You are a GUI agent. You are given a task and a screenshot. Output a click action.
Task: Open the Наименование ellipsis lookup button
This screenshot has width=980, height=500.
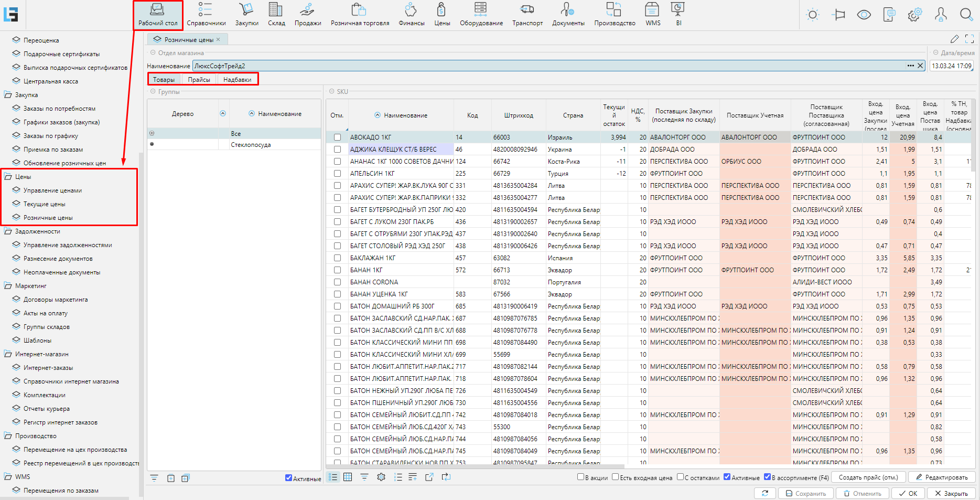click(x=910, y=66)
